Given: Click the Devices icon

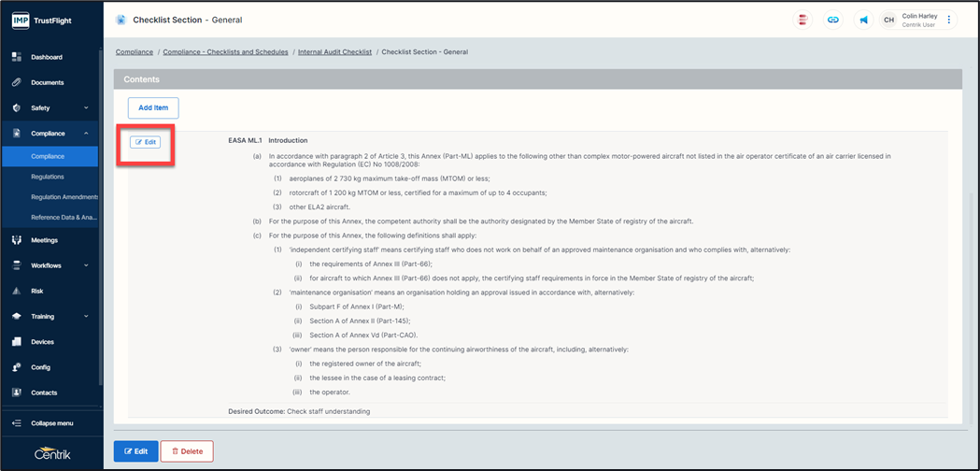Looking at the screenshot, I should (17, 342).
